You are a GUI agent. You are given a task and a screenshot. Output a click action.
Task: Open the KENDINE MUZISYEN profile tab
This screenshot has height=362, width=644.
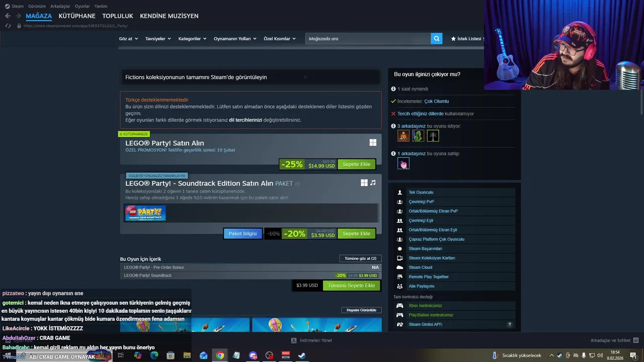[169, 16]
